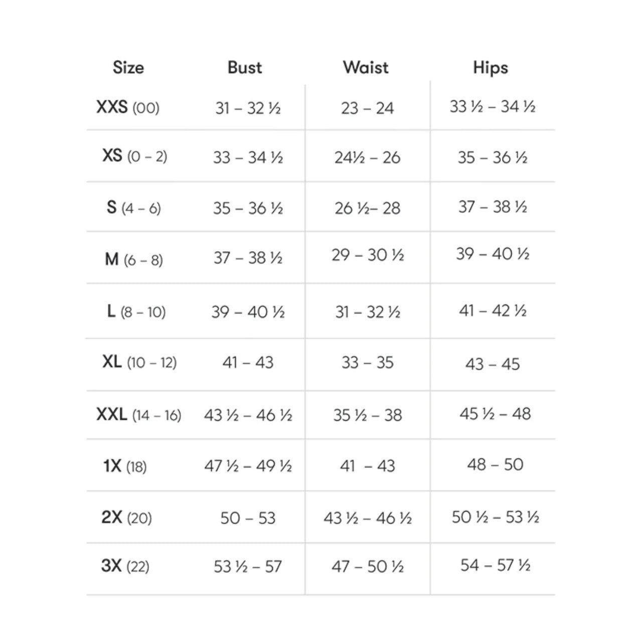Image resolution: width=644 pixels, height=644 pixels.
Task: Select the XXL (14 – 16) size label
Action: pyautogui.click(x=139, y=415)
